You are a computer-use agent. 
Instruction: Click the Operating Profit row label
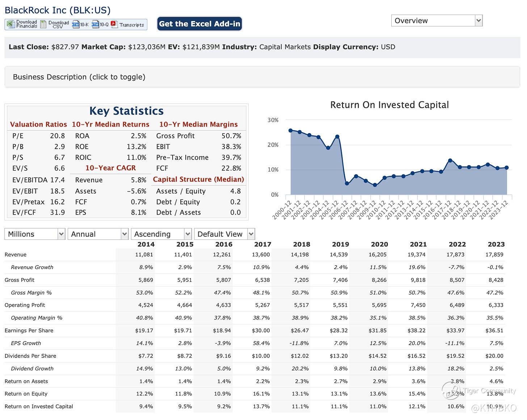(25, 305)
